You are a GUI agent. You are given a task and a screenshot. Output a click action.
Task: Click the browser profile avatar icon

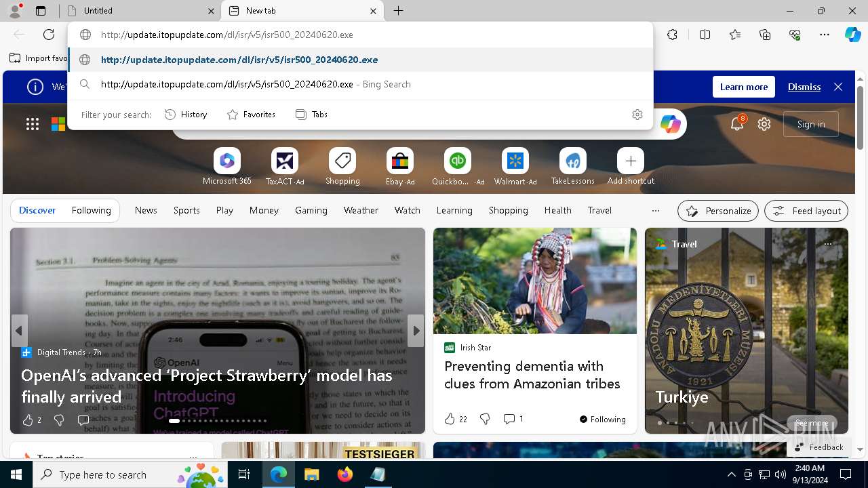tap(14, 10)
